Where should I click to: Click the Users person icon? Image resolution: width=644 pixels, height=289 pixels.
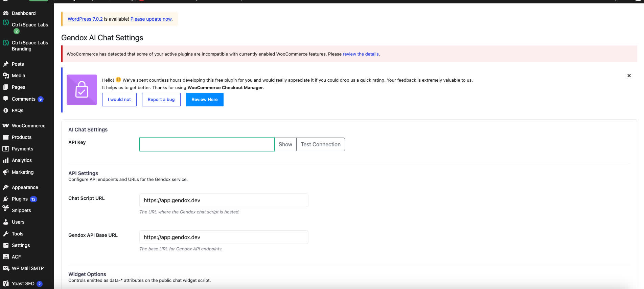tap(6, 222)
